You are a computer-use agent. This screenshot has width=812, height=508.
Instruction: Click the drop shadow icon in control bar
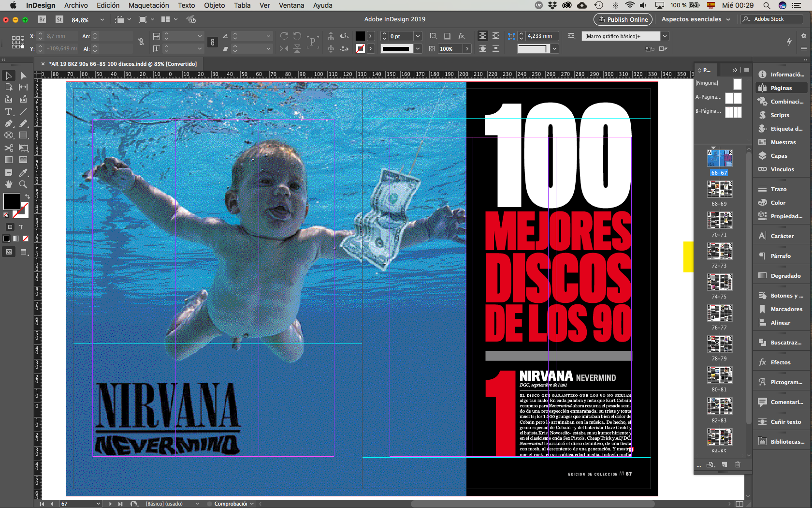tap(448, 36)
